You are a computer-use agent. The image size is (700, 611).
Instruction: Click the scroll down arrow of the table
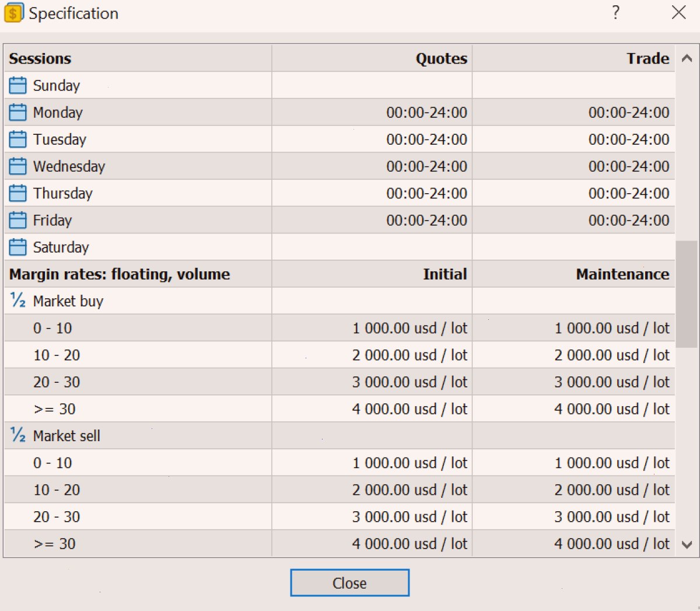[687, 544]
